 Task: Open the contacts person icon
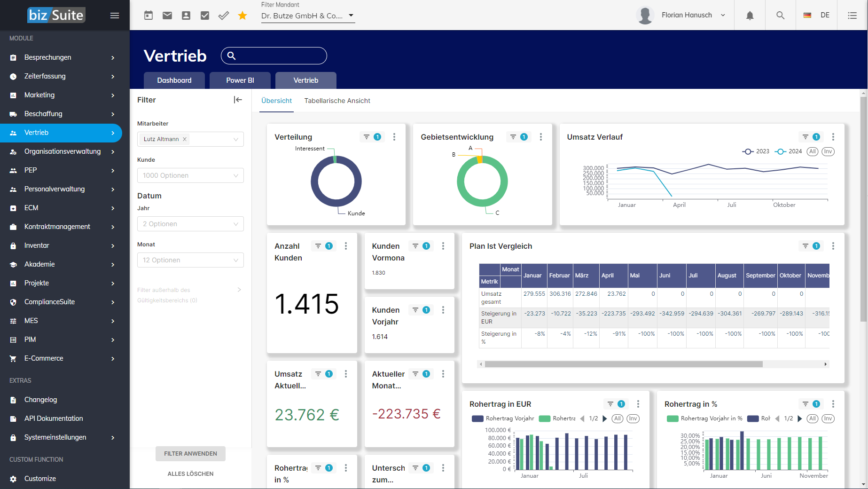point(186,16)
